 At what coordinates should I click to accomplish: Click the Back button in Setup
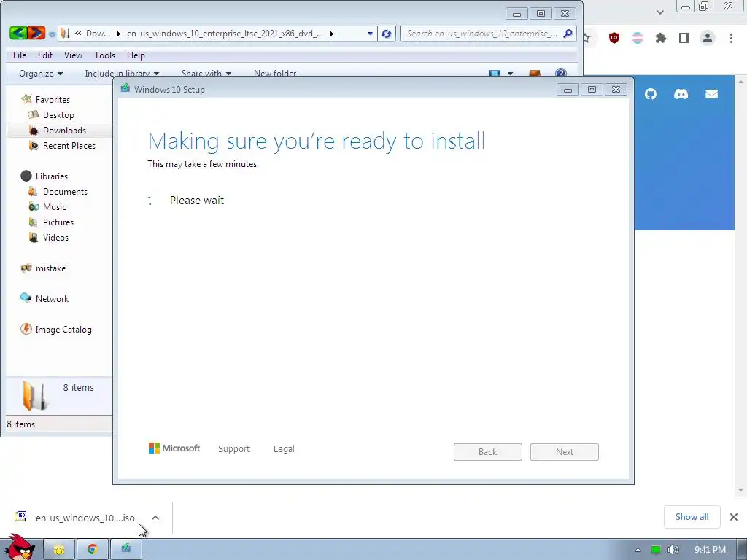[x=488, y=452]
